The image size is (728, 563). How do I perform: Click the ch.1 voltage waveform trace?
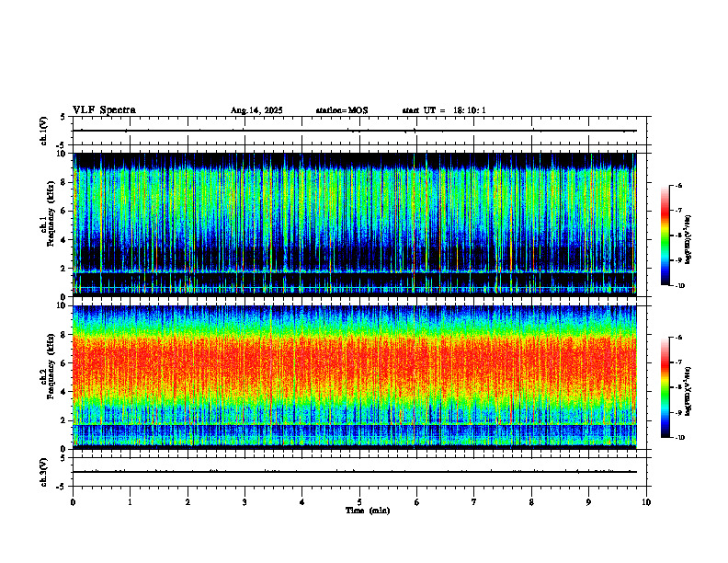(354, 131)
